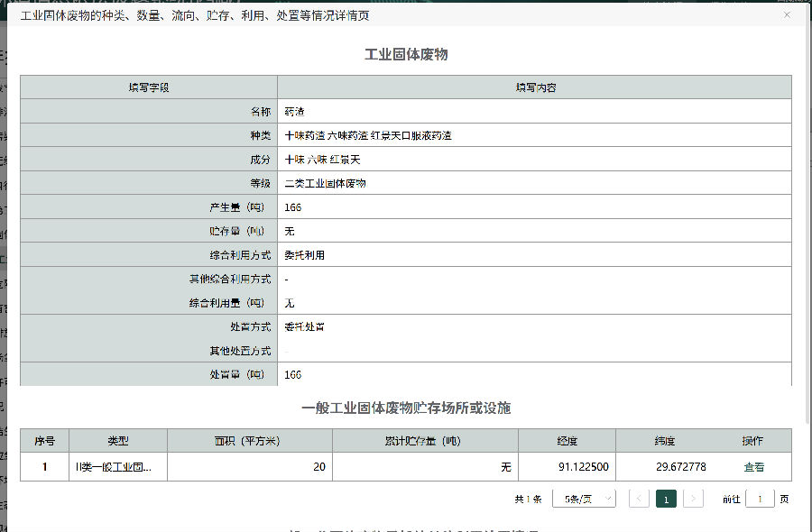This screenshot has width=812, height=532.
Task: Click the 类型 column header
Action: (118, 441)
